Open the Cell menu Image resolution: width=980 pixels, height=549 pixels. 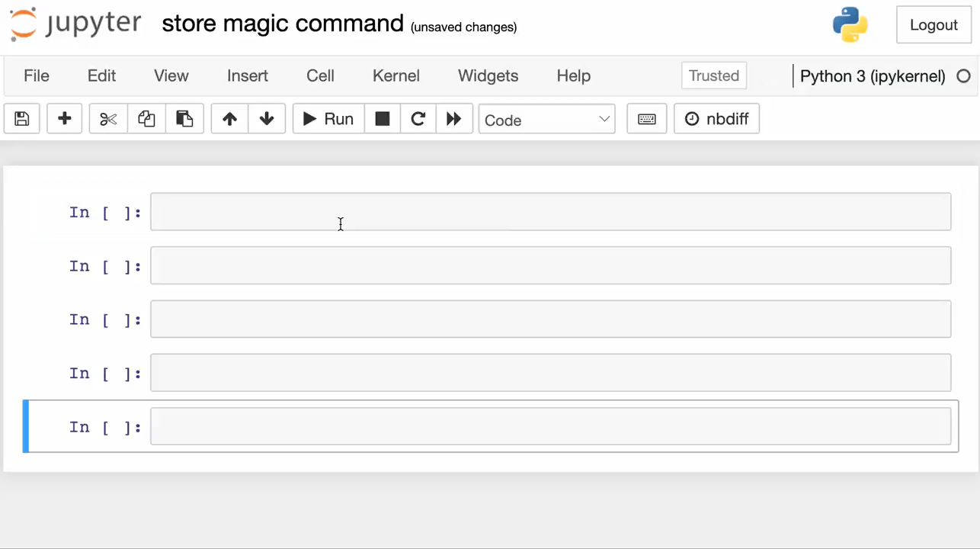[320, 75]
